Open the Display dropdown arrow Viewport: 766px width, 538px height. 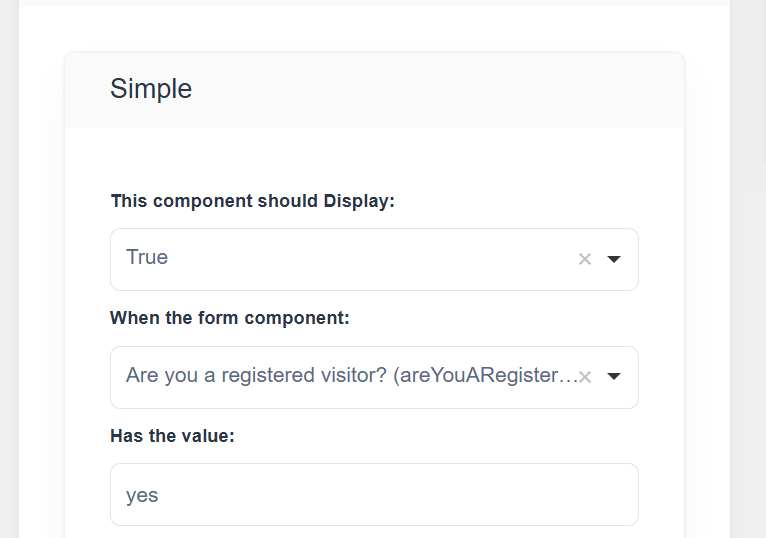coord(614,259)
